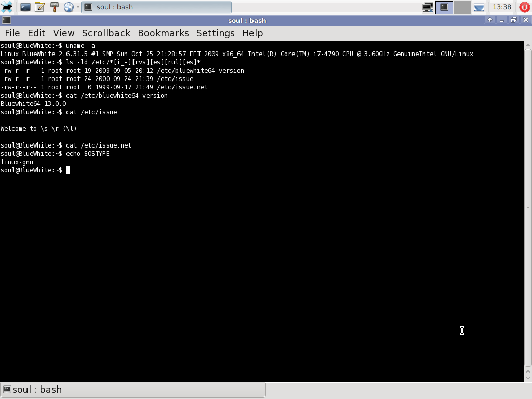
Task: Click the terminal cursor at last prompt
Action: 68,170
